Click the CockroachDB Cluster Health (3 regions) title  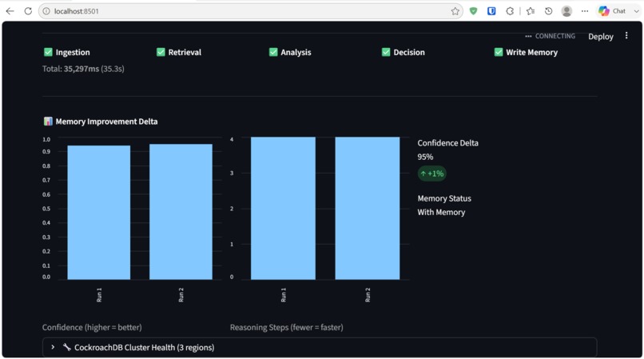(x=144, y=348)
